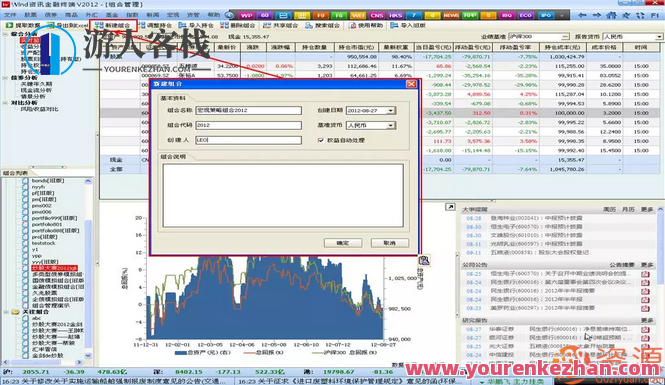Click the back arrow navigation icon

[x=582, y=15]
